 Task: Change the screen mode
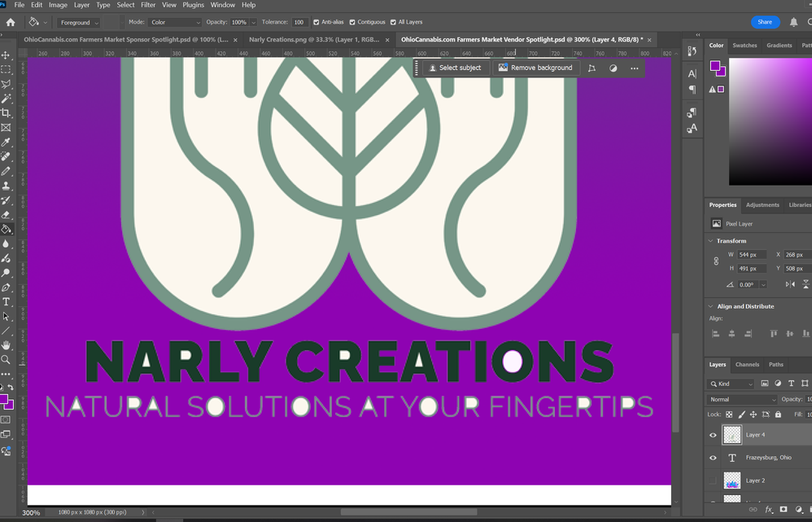[7, 434]
